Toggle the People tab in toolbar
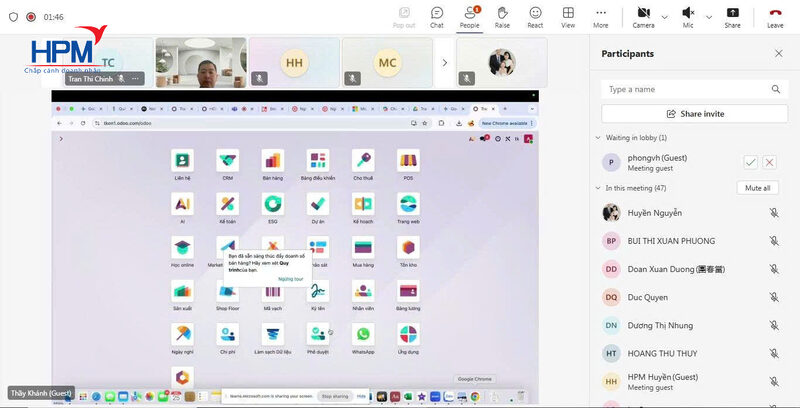The width and height of the screenshot is (800, 408). pyautogui.click(x=469, y=16)
